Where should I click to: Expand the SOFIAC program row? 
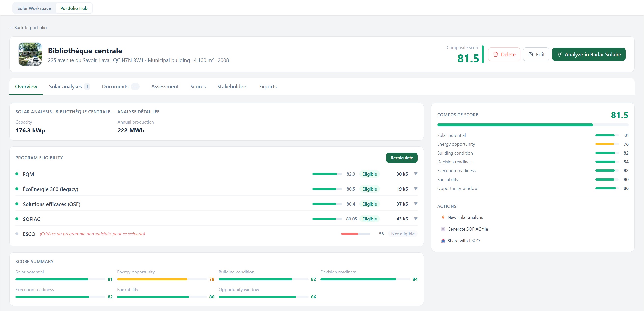(x=415, y=219)
